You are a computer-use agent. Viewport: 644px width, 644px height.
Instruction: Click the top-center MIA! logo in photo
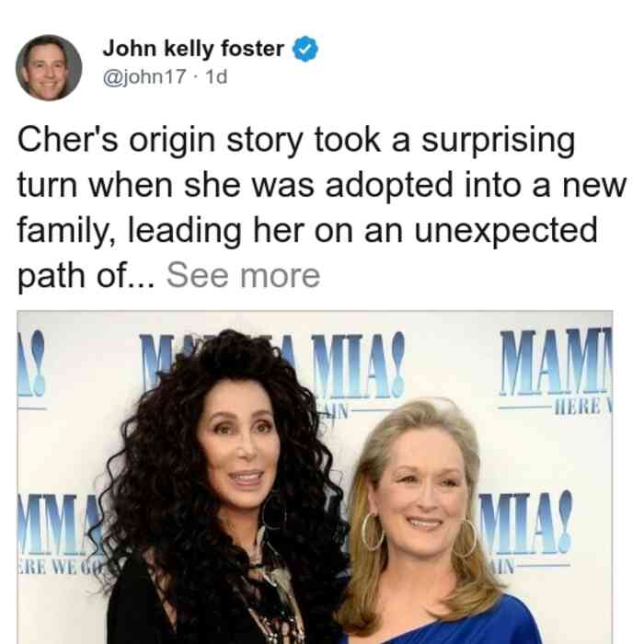357,364
